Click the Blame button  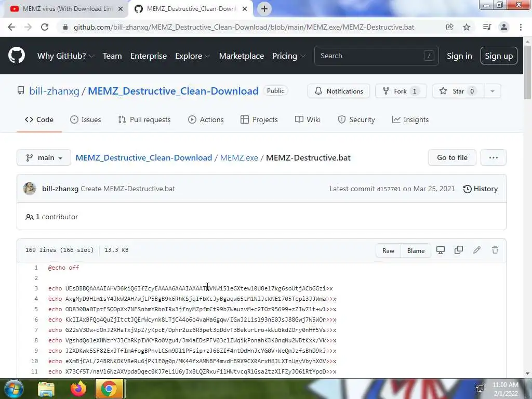[x=416, y=250]
